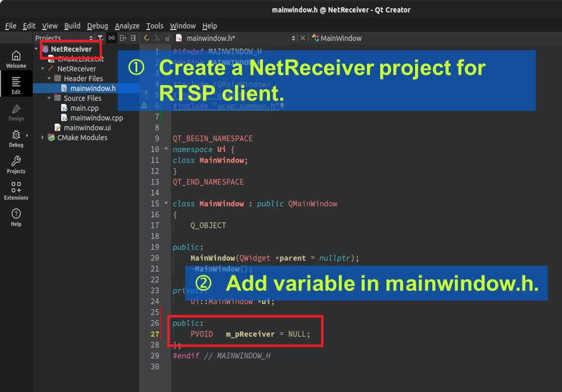
Task: Open the Extensions mode
Action: click(16, 191)
